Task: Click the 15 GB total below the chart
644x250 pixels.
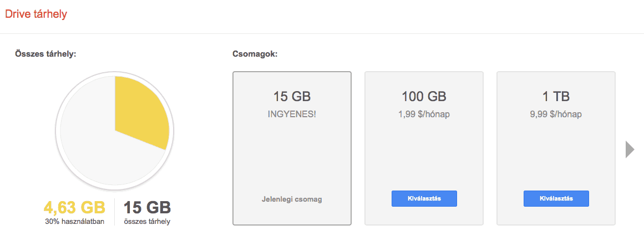Action: 146,208
